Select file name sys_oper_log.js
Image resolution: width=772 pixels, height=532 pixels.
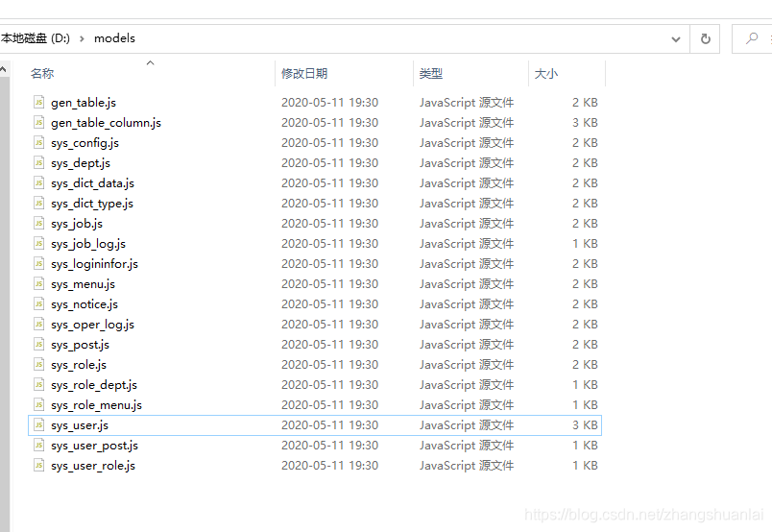tap(92, 325)
